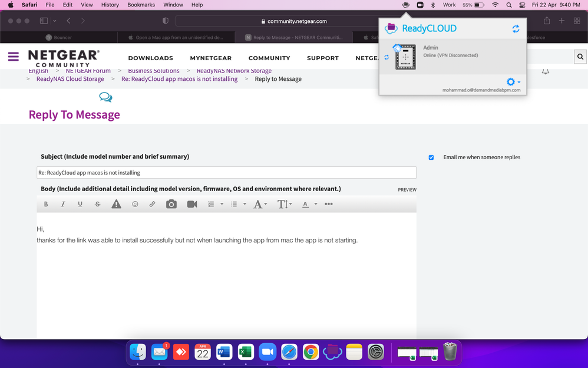Open the MYNETGEAR nav item
Image resolution: width=588 pixels, height=368 pixels.
click(211, 58)
